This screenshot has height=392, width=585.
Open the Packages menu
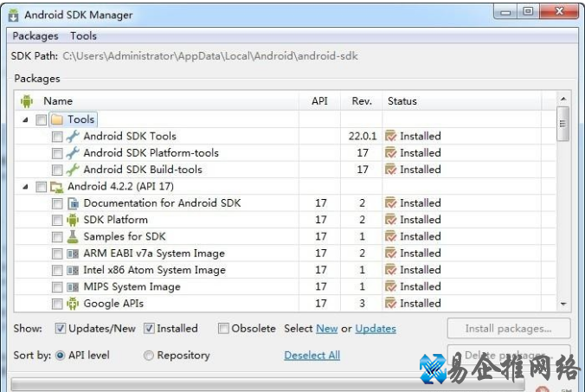tap(35, 36)
